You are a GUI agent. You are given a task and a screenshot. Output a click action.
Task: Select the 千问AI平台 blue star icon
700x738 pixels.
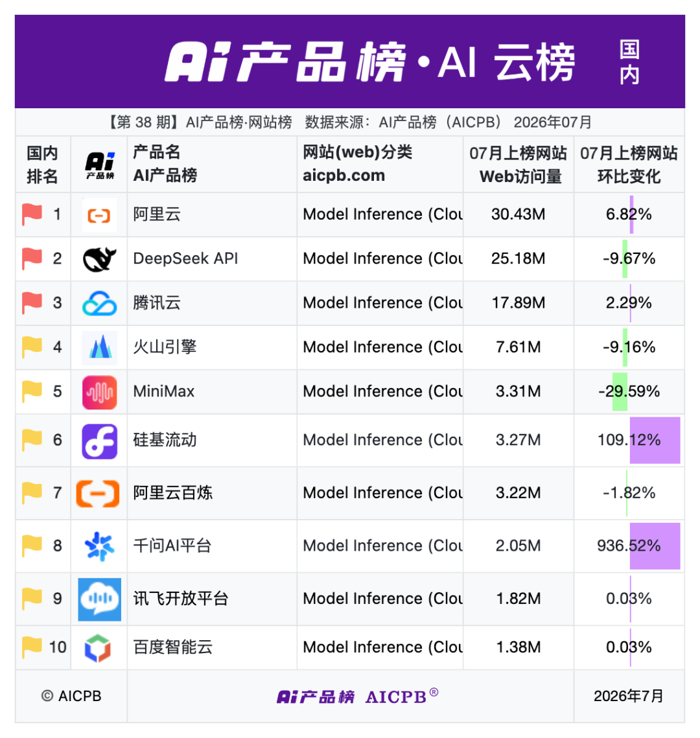99,546
